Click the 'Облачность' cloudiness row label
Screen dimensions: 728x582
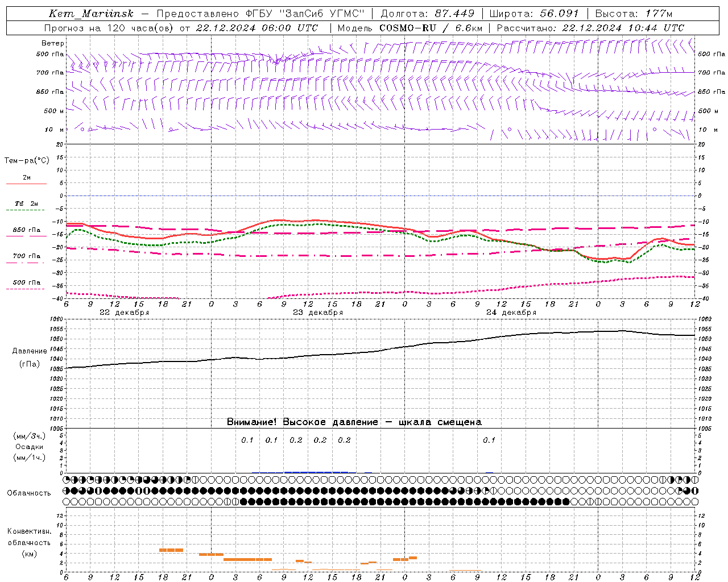[x=29, y=493]
